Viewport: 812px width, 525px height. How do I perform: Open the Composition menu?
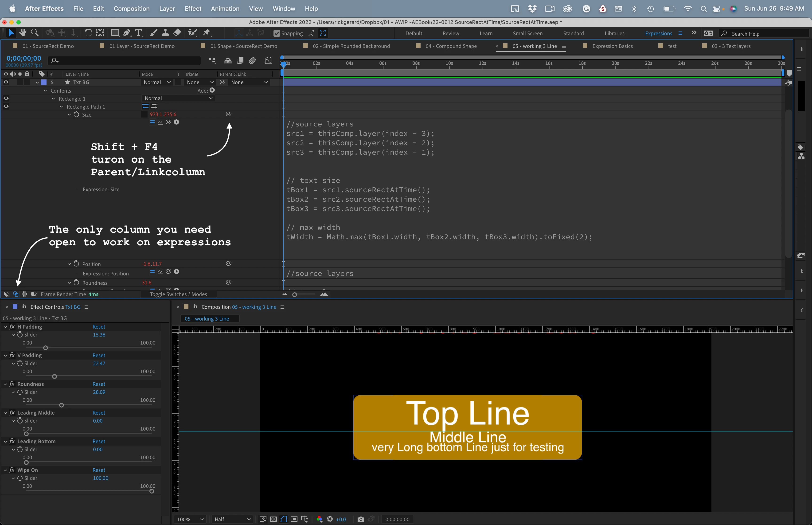point(131,8)
